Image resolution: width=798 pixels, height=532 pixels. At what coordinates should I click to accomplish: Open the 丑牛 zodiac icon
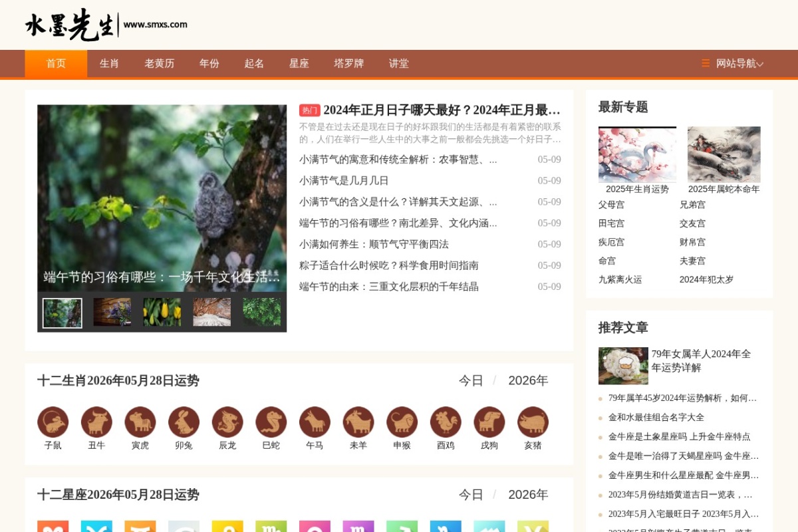click(x=96, y=422)
